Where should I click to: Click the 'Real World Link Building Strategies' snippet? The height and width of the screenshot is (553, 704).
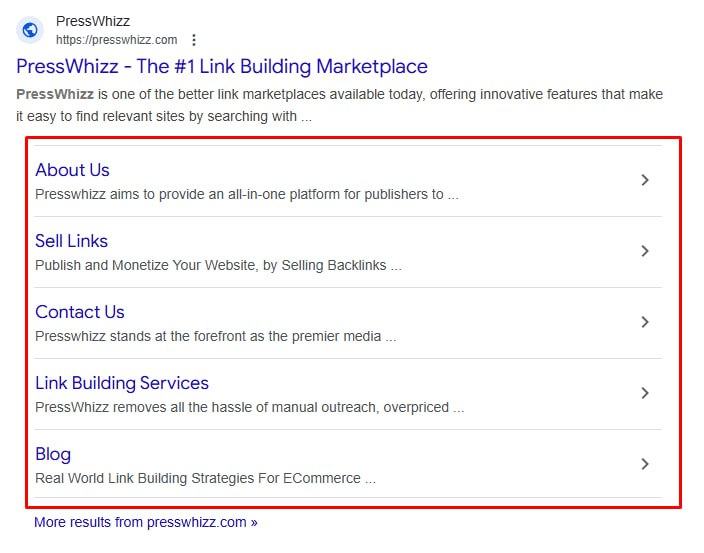[x=205, y=478]
